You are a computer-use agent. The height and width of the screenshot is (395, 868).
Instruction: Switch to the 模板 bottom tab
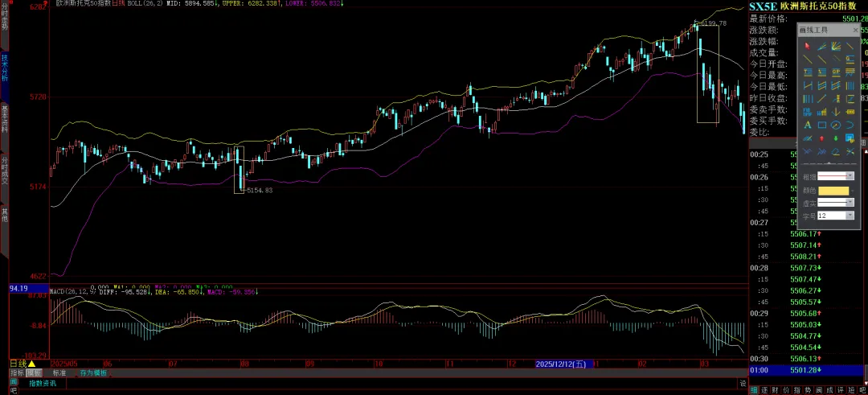pyautogui.click(x=34, y=372)
